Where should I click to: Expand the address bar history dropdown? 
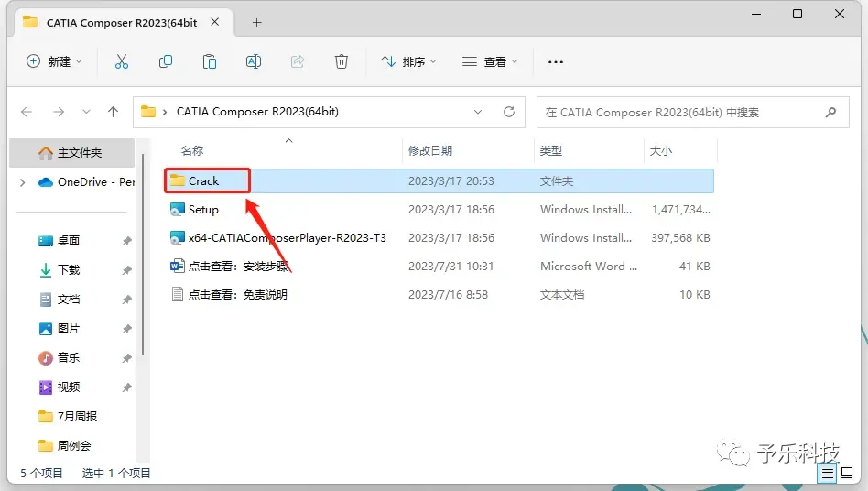(478, 112)
